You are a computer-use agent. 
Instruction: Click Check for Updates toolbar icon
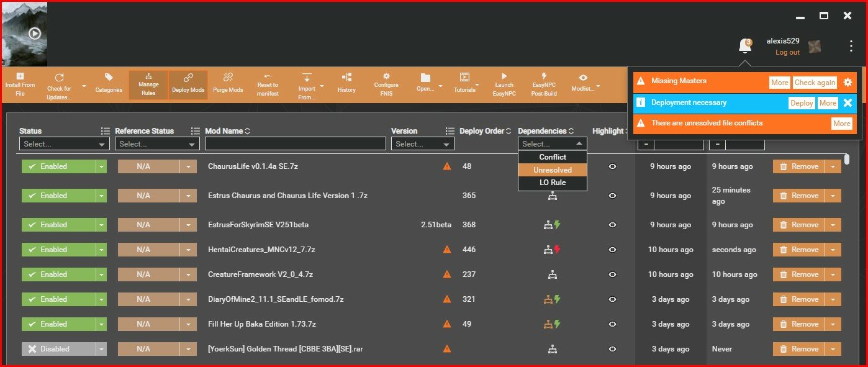point(59,77)
